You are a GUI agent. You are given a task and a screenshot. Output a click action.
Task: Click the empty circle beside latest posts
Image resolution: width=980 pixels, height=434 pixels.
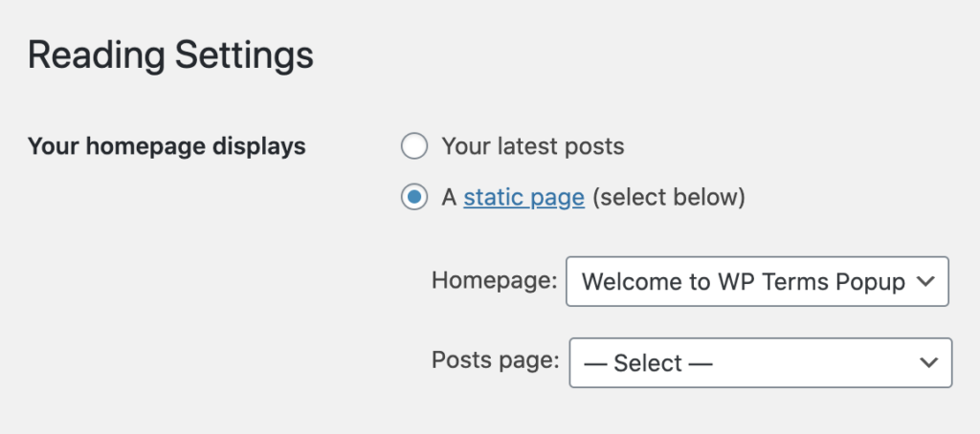click(414, 147)
